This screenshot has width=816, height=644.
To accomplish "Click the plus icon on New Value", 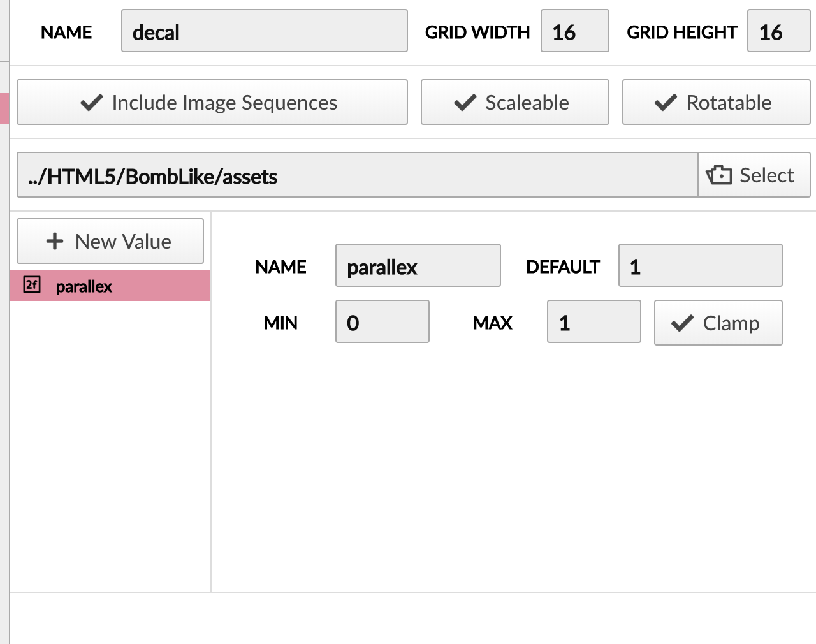I will pos(55,241).
